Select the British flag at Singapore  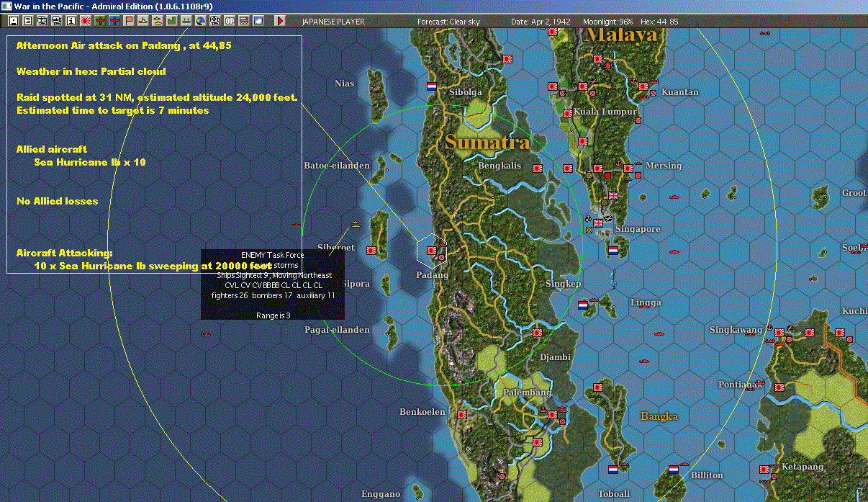597,223
